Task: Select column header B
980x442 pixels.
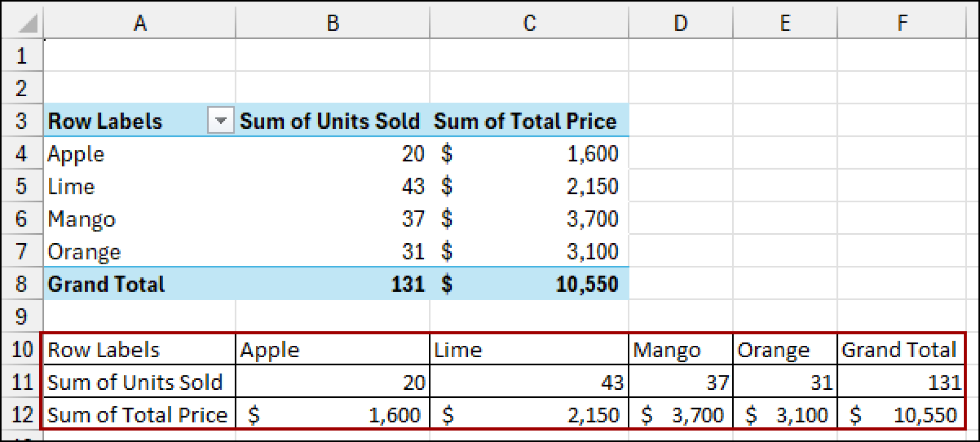Action: pos(333,23)
